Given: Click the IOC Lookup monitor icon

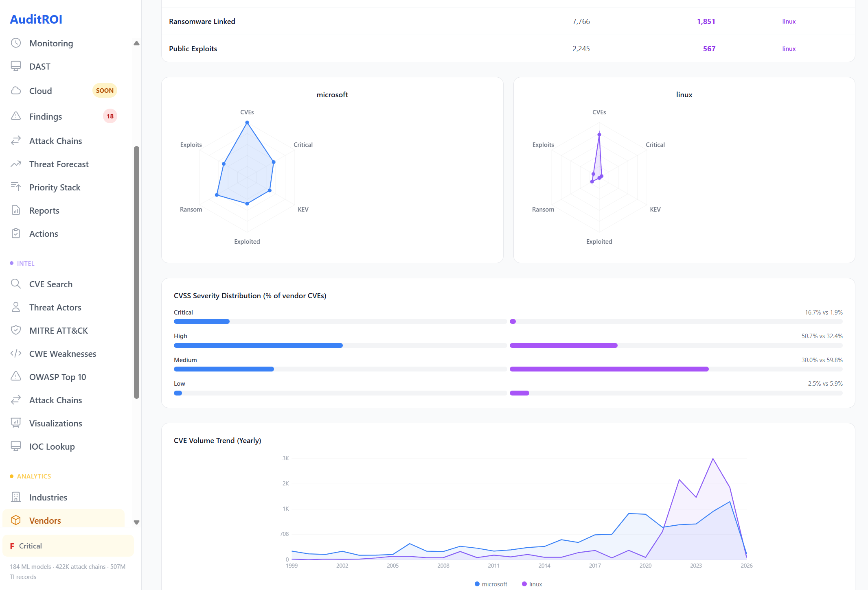Looking at the screenshot, I should [16, 446].
